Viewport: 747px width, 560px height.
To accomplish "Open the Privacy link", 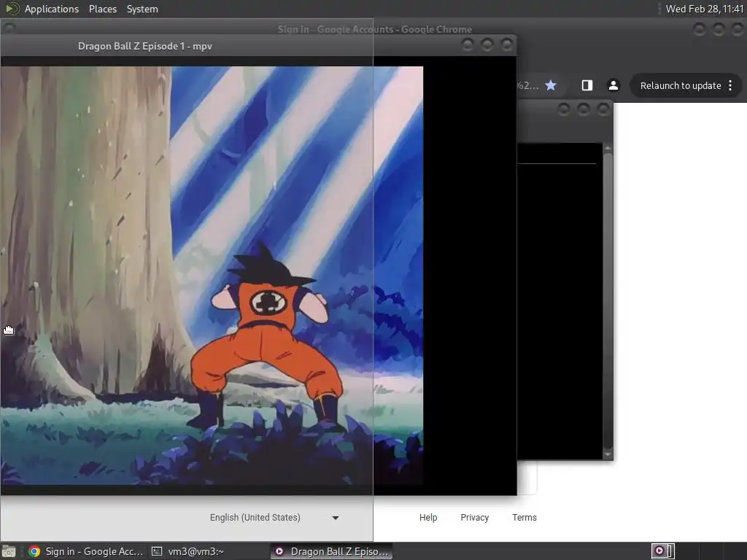I will click(x=474, y=518).
